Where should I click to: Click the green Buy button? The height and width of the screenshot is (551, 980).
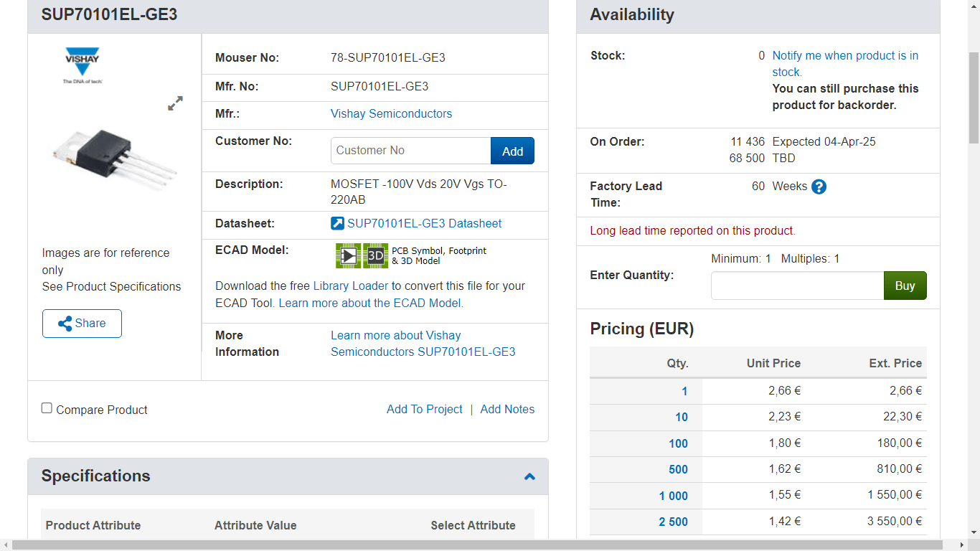905,286
